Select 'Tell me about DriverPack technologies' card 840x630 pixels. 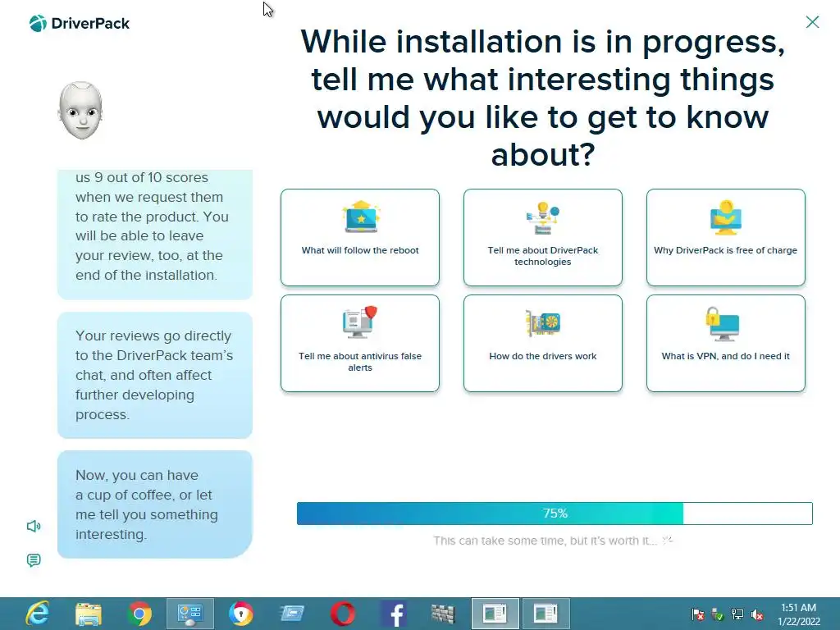point(543,237)
